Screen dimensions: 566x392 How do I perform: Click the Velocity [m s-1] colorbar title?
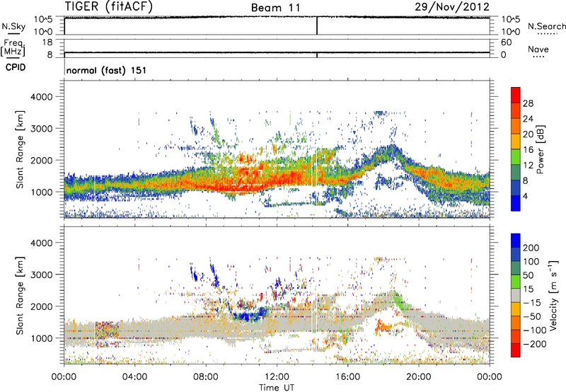(x=553, y=295)
